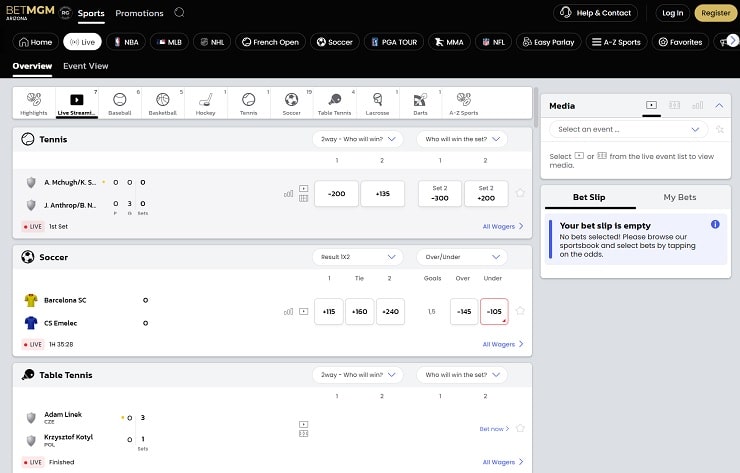740x473 pixels.
Task: Open Tennis 'Who will win the set?' dropdown
Action: pyautogui.click(x=462, y=139)
